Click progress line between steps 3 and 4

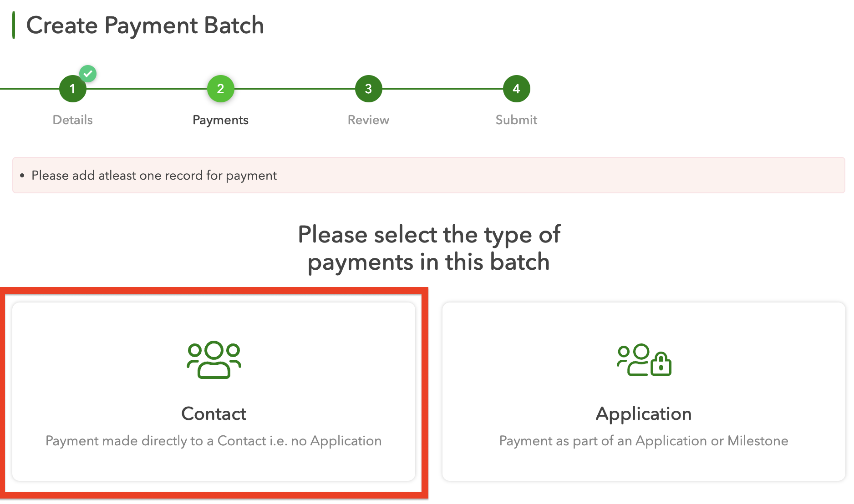pos(442,89)
